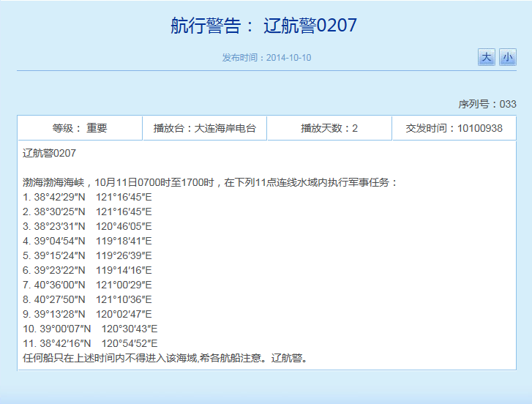The image size is (532, 404).
Task: Click coordinate point 11 at 38°42'16"N
Action: pos(90,343)
